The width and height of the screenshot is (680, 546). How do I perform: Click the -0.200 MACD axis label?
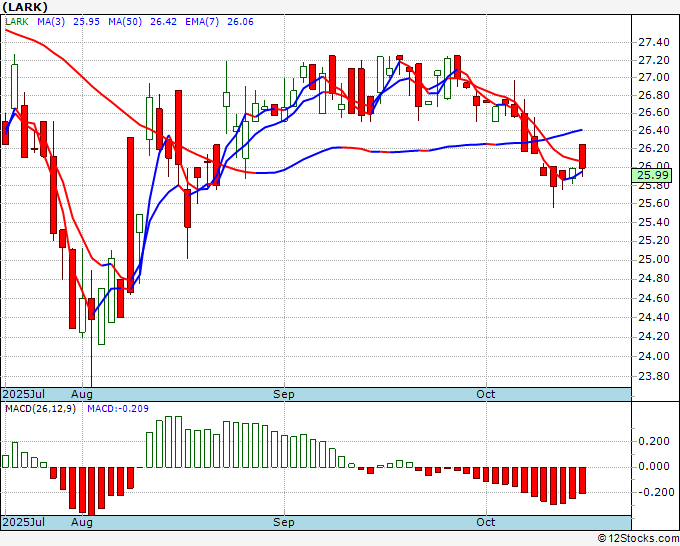[x=656, y=492]
